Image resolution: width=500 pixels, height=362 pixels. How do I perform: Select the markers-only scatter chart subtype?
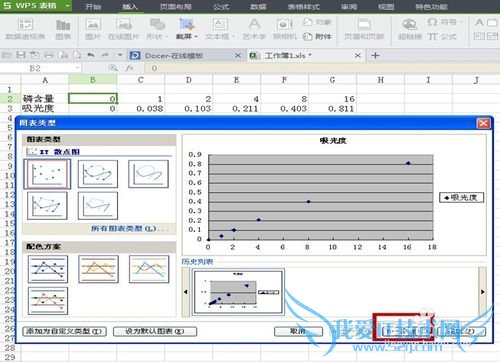click(47, 174)
